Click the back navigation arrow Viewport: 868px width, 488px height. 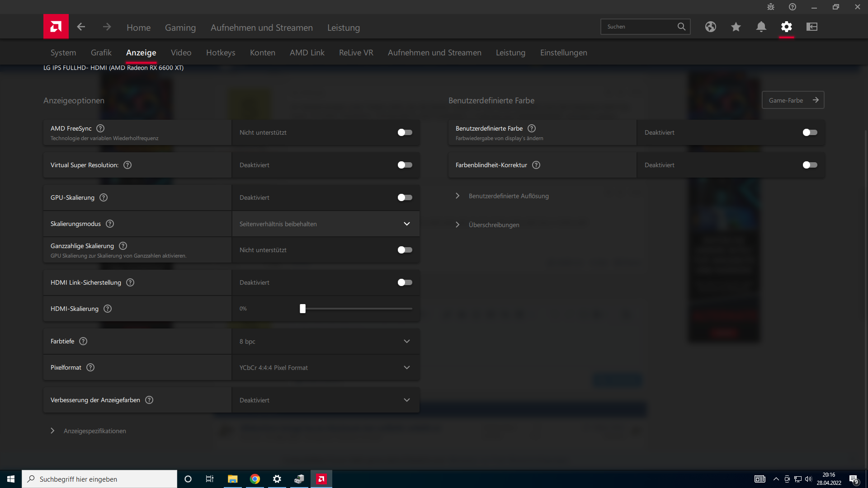81,27
